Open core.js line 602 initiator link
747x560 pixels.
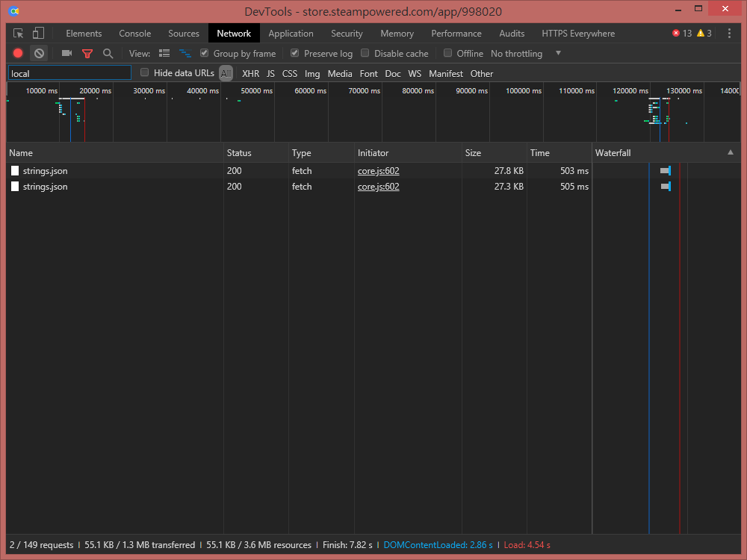(378, 170)
